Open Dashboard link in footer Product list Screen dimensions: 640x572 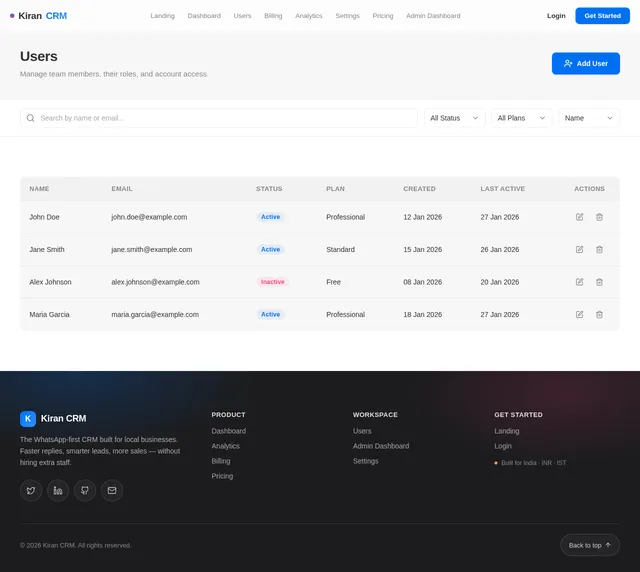229,431
